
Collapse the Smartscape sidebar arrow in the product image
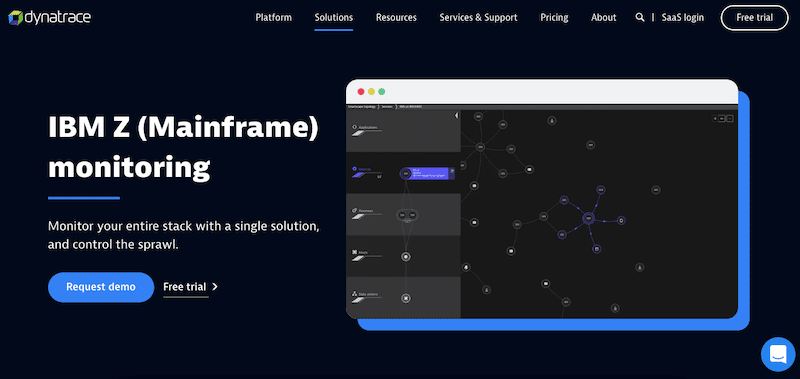tap(456, 116)
